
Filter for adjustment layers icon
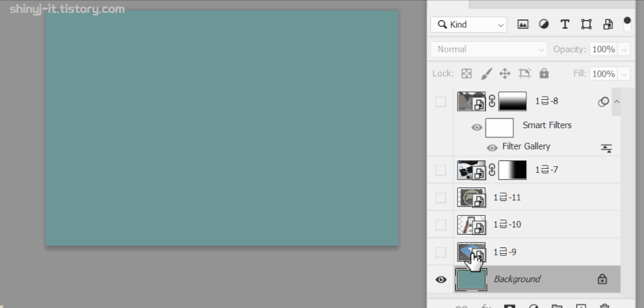tap(544, 24)
